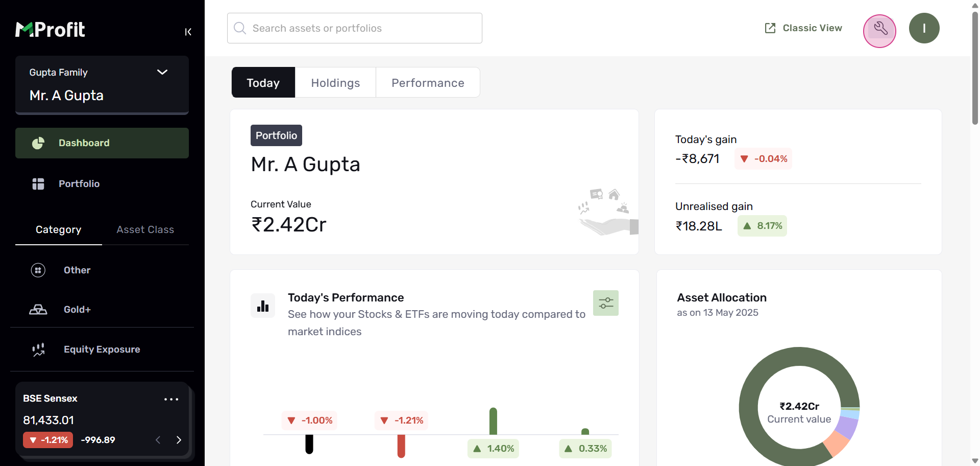
Task: Click the Equity Exposure icon
Action: click(x=38, y=349)
